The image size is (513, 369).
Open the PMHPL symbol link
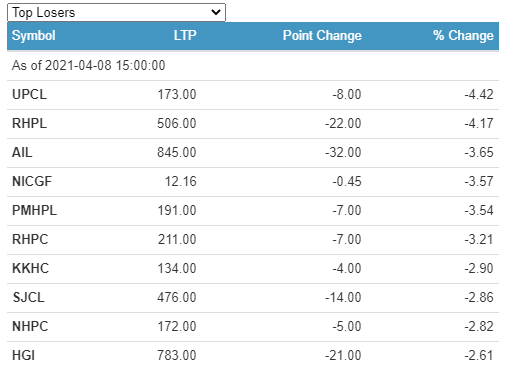34,211
